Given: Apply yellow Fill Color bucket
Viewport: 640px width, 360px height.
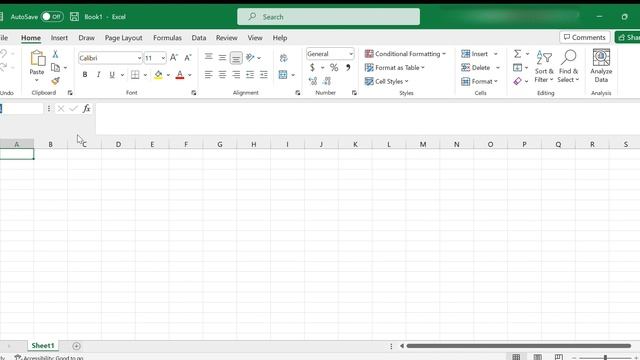Looking at the screenshot, I should click(158, 75).
